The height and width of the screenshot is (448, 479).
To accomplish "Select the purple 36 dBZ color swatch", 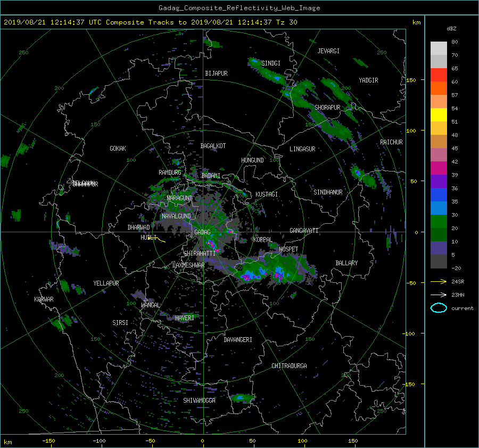I will (439, 181).
